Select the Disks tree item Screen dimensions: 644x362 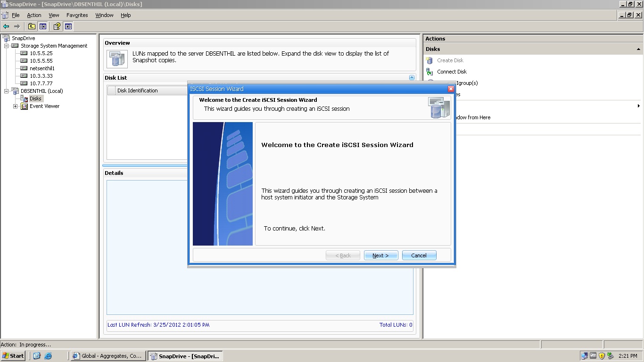(x=36, y=99)
